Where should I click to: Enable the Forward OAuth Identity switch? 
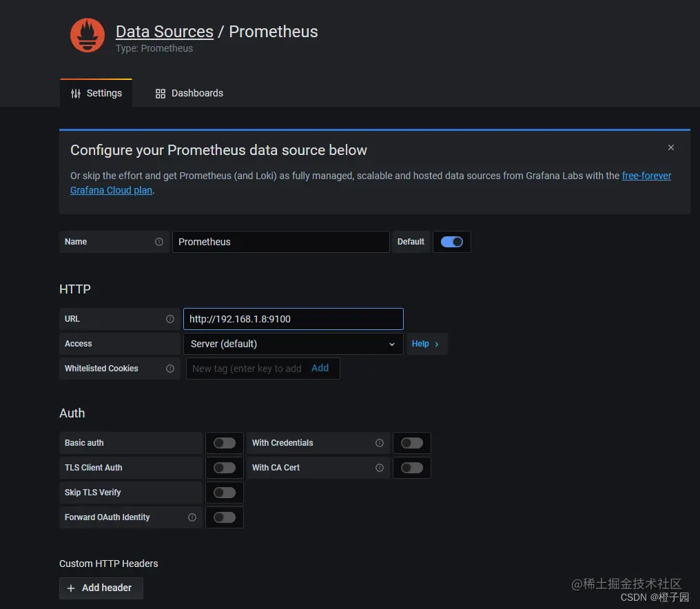point(224,517)
